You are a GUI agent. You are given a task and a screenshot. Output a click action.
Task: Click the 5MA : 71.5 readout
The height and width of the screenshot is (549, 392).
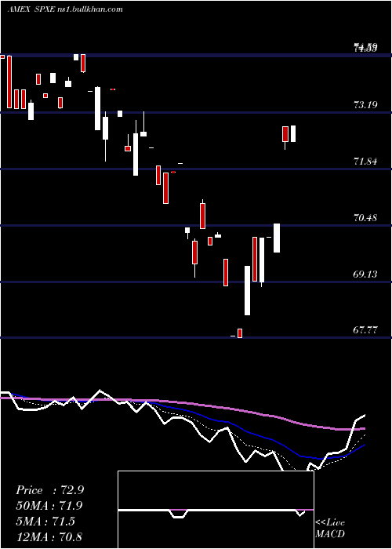45,522
